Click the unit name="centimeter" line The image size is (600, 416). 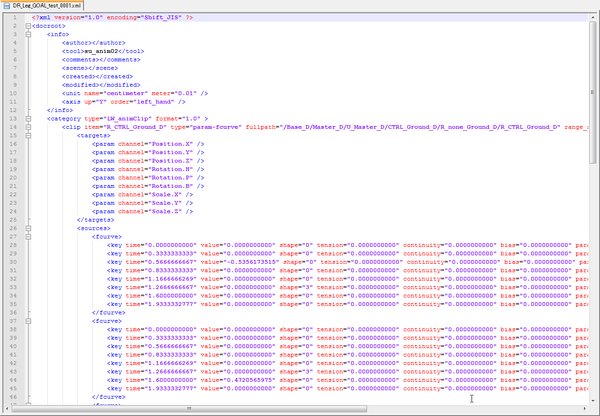135,93
